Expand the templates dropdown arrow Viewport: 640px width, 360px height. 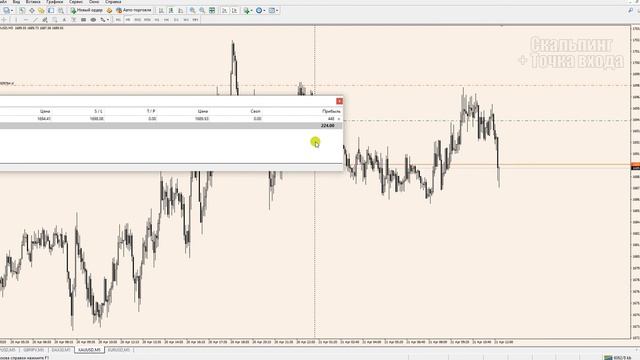click(x=277, y=11)
